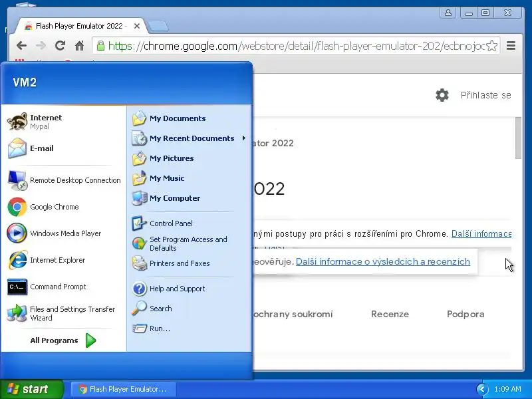
Task: Click address bar URL field
Action: (x=296, y=46)
